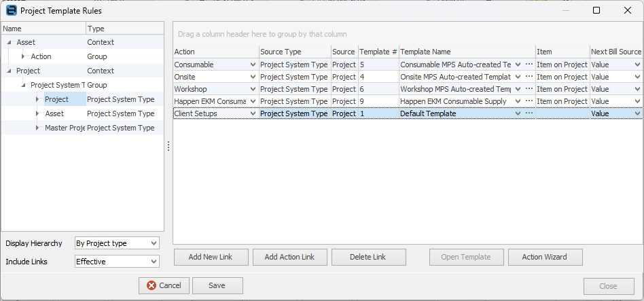Open Action dropdown for Client Setups row

253,113
